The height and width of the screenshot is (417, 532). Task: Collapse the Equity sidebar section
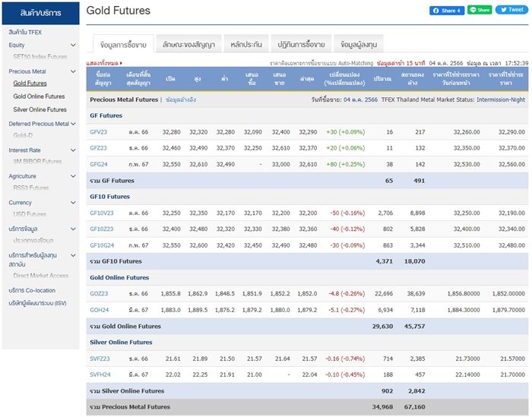tap(74, 46)
